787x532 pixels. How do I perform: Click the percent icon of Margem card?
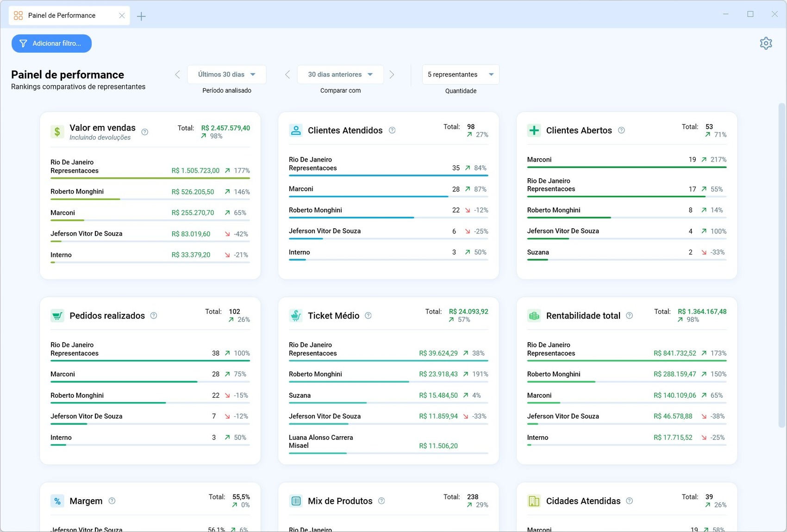point(57,501)
